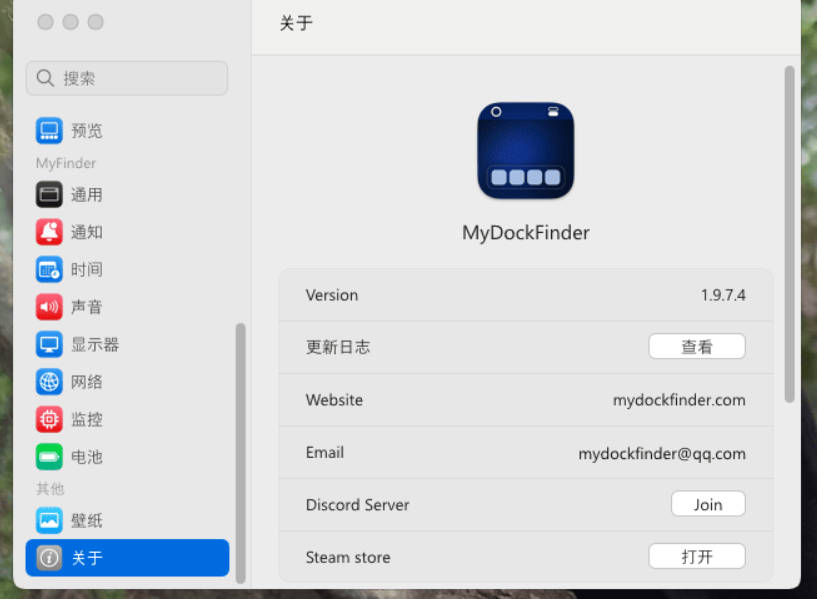Select the 通知 sidebar label
Image resolution: width=817 pixels, height=599 pixels.
(x=86, y=232)
